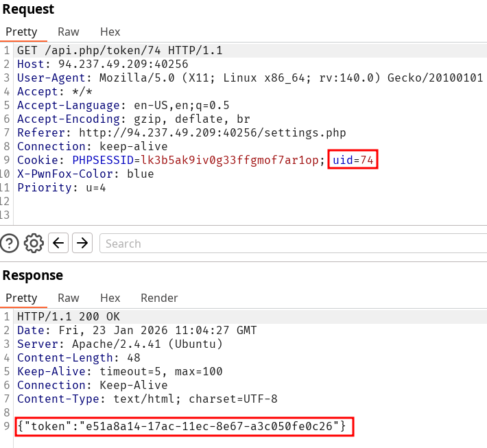Open the Request Hex tab
The height and width of the screenshot is (448, 487).
click(110, 32)
